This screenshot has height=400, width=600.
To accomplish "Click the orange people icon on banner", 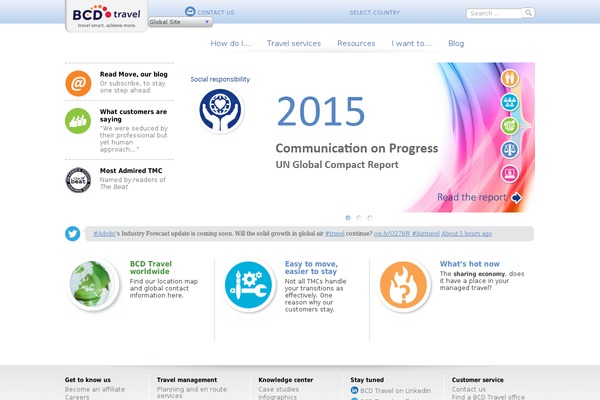I will click(510, 78).
